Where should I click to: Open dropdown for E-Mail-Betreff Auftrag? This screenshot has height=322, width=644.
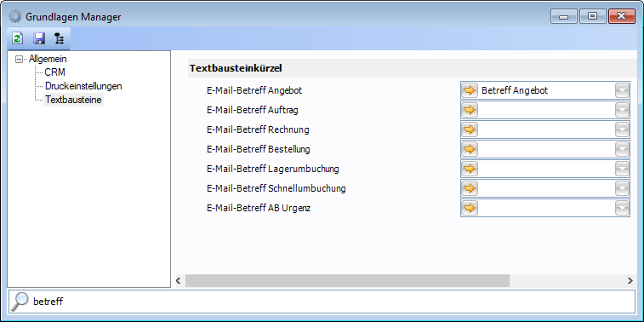coord(622,110)
